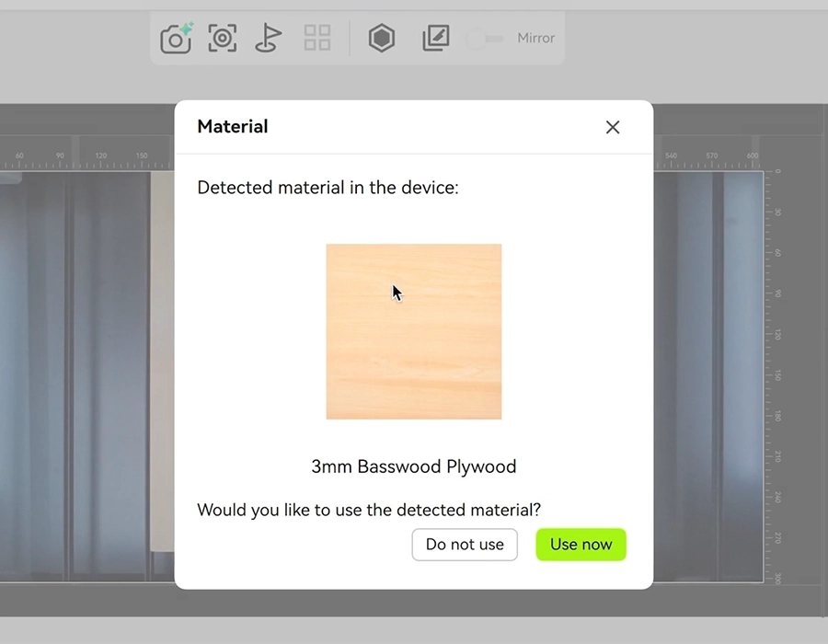
Task: Open the four-square grid array icon
Action: (x=317, y=38)
